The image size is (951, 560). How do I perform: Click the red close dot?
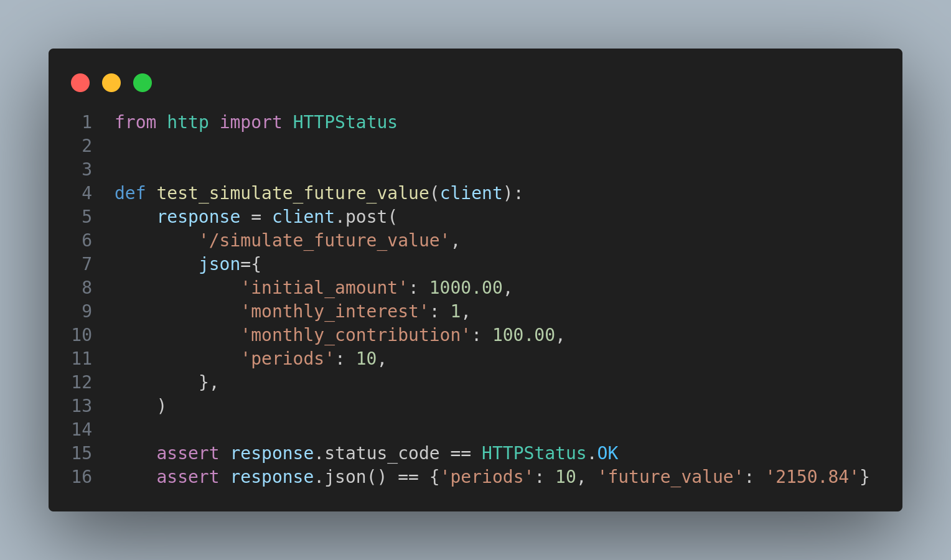[80, 83]
